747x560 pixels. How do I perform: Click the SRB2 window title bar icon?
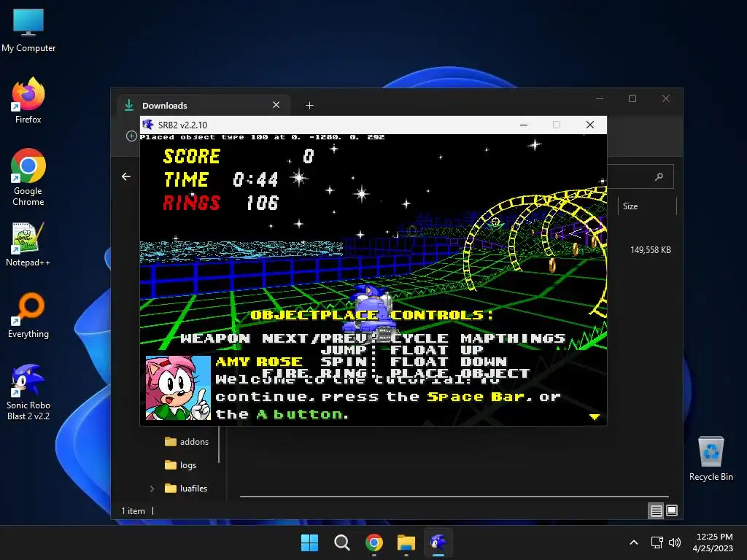[148, 125]
